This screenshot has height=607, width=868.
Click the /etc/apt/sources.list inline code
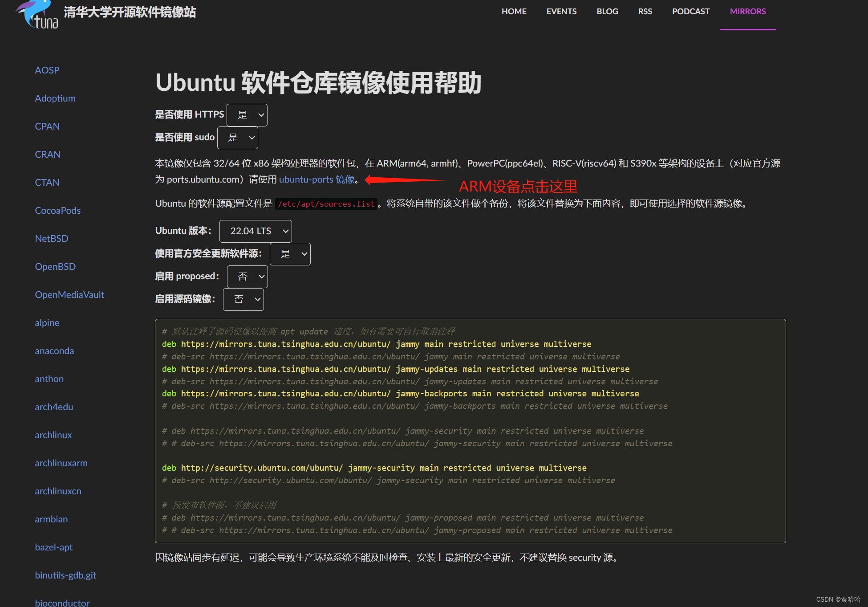click(x=326, y=204)
